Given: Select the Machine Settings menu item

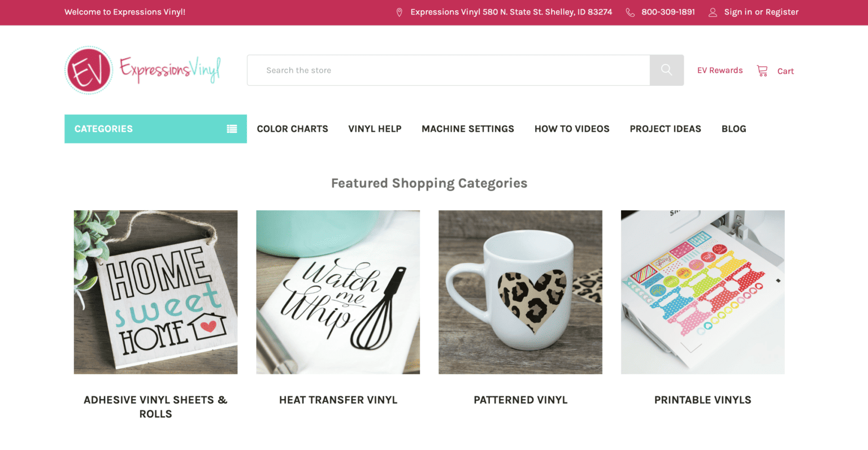Looking at the screenshot, I should coord(467,128).
